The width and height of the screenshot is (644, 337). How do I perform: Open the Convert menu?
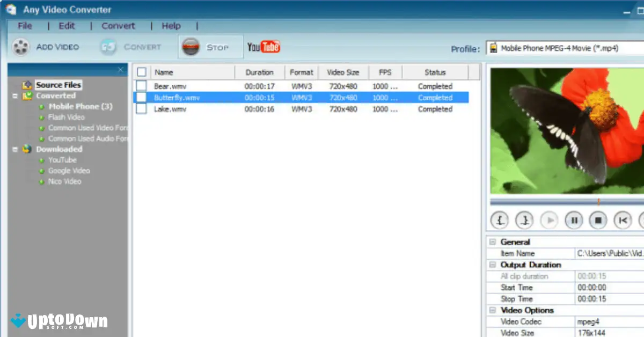click(x=118, y=25)
